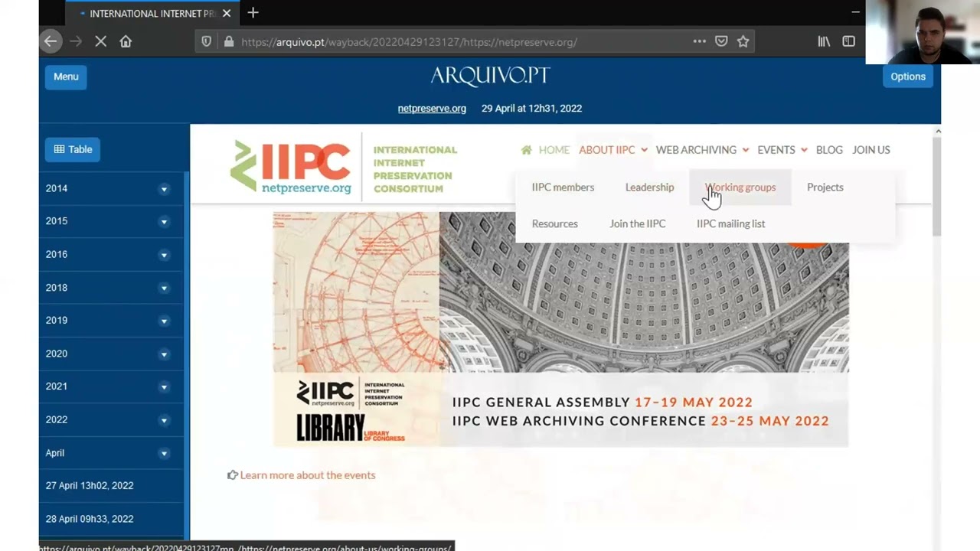
Task: Click the IIPC netpreserve.org logo
Action: 291,166
